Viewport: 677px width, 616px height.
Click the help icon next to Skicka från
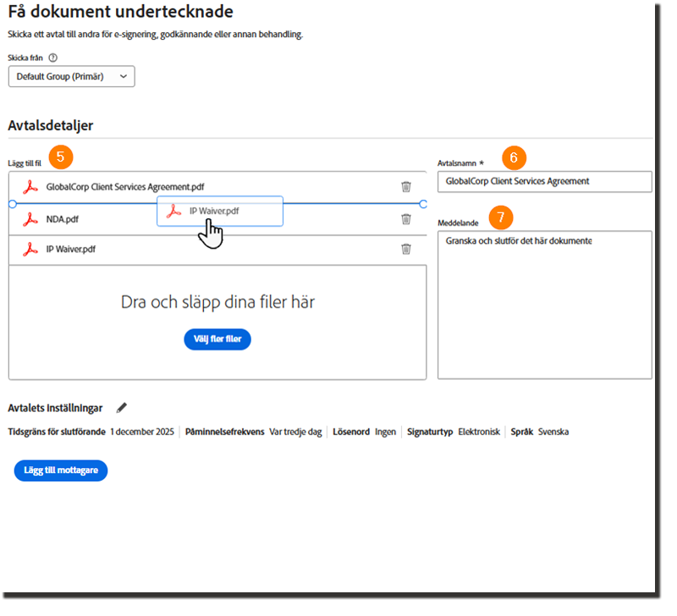click(x=53, y=58)
